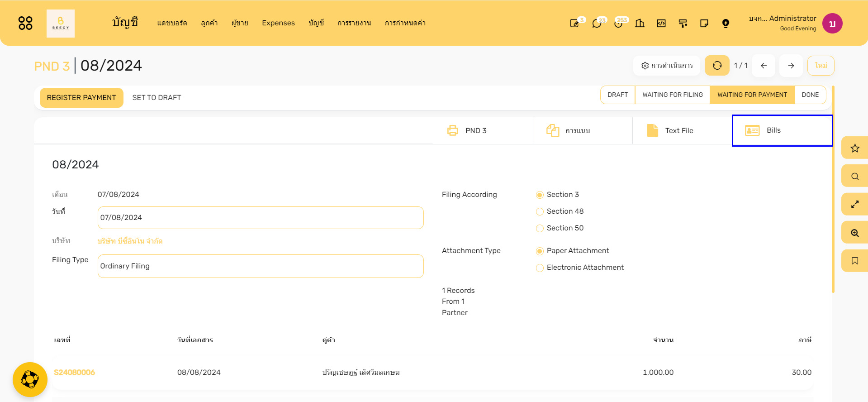Open the การแนบ attachment button

click(583, 130)
